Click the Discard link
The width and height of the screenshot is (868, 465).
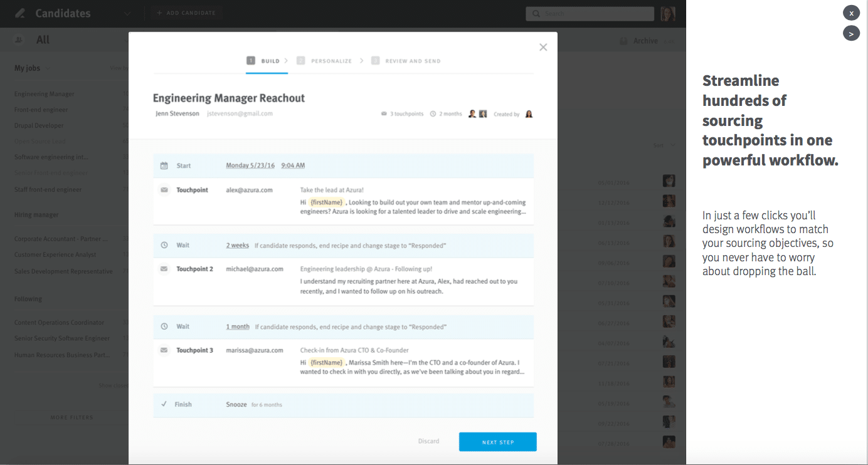pyautogui.click(x=429, y=441)
